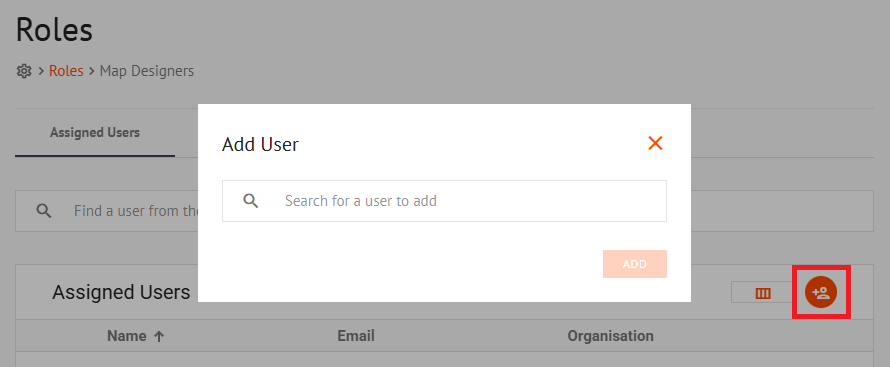Click the settings gear breadcrumb icon
This screenshot has height=367, width=890.
tap(23, 71)
